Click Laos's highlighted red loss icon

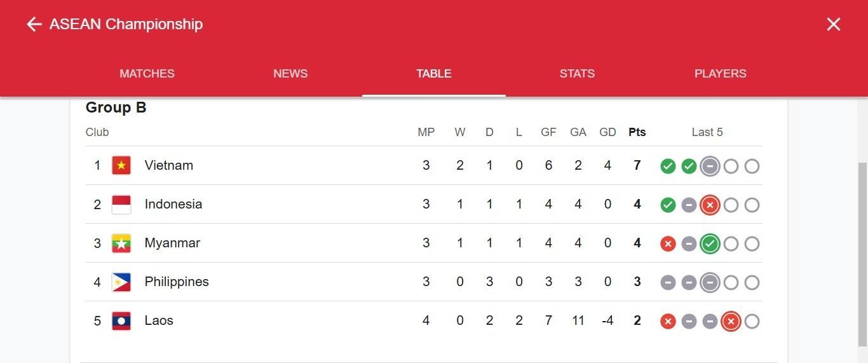(x=731, y=321)
